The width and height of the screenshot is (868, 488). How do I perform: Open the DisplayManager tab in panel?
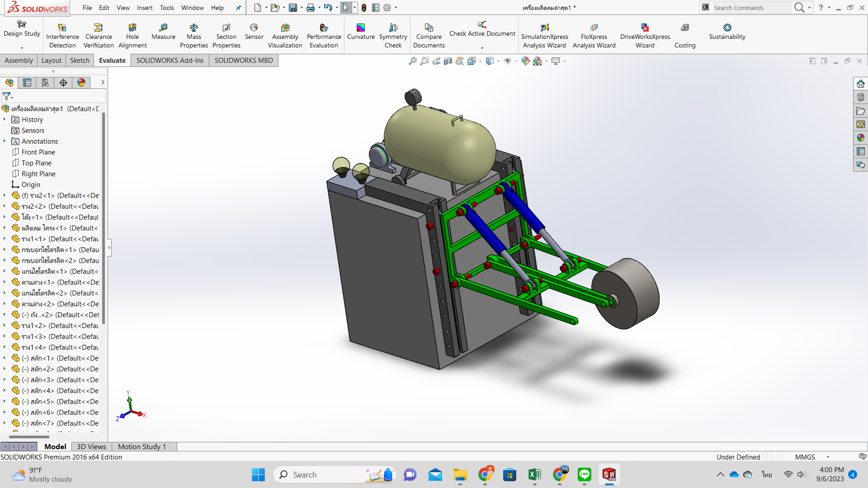pos(81,82)
